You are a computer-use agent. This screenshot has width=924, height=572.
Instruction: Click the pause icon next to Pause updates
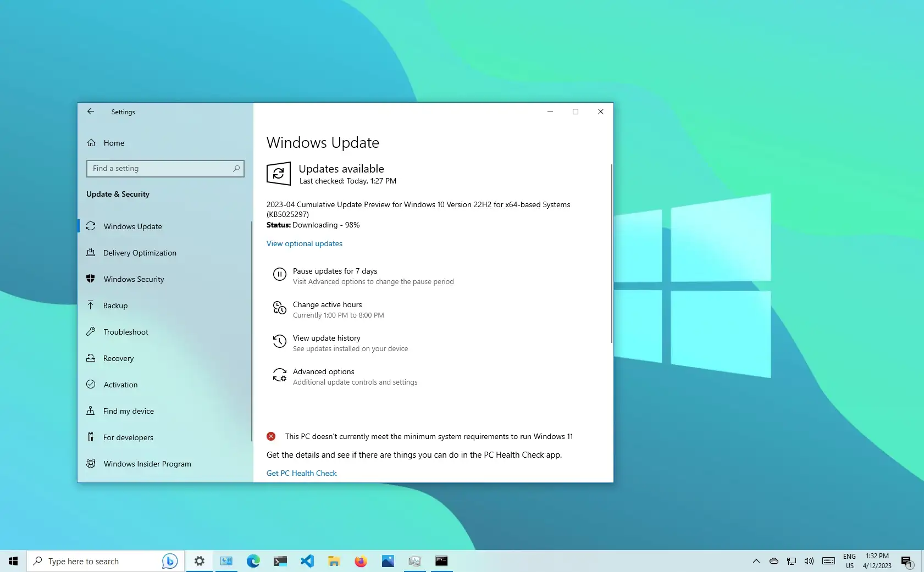pyautogui.click(x=280, y=275)
